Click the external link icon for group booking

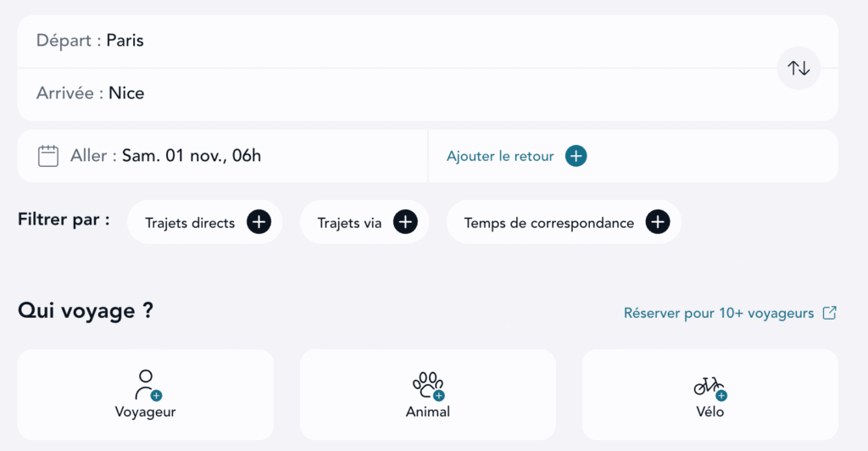tap(830, 313)
